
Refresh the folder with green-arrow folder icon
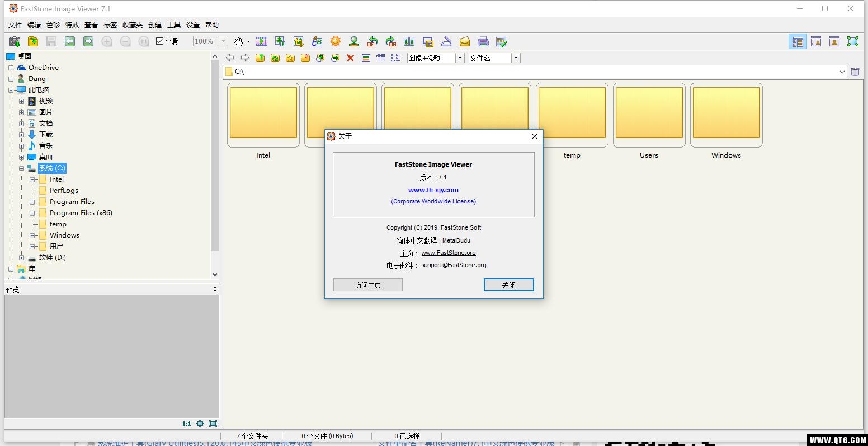[275, 58]
